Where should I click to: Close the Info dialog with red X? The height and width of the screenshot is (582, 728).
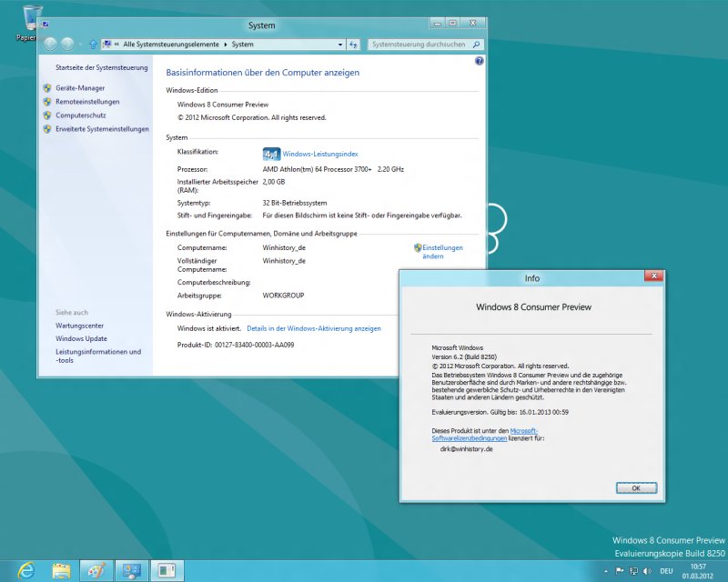pyautogui.click(x=654, y=276)
